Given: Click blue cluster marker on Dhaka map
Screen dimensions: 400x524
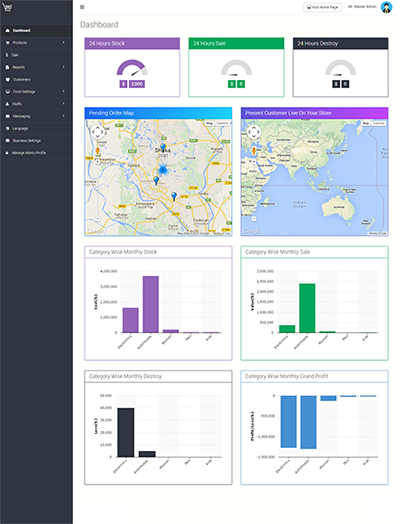Looking at the screenshot, I should click(x=163, y=170).
